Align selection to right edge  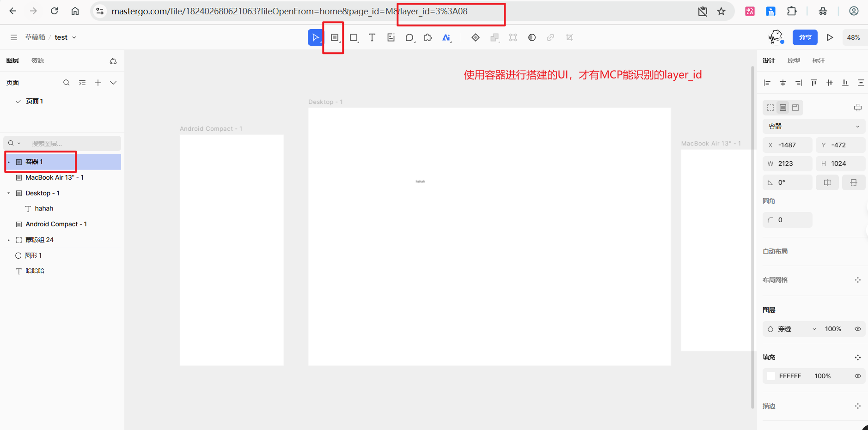799,83
